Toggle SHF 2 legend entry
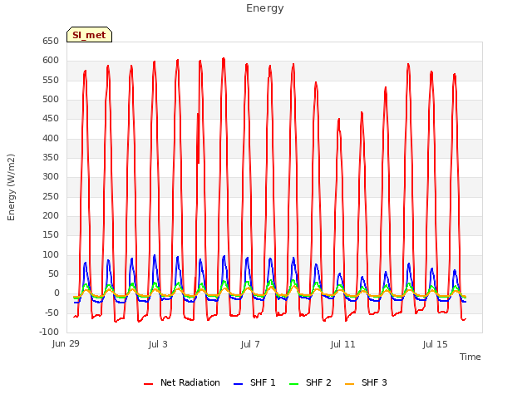The width and height of the screenshot is (532, 399). (x=310, y=382)
